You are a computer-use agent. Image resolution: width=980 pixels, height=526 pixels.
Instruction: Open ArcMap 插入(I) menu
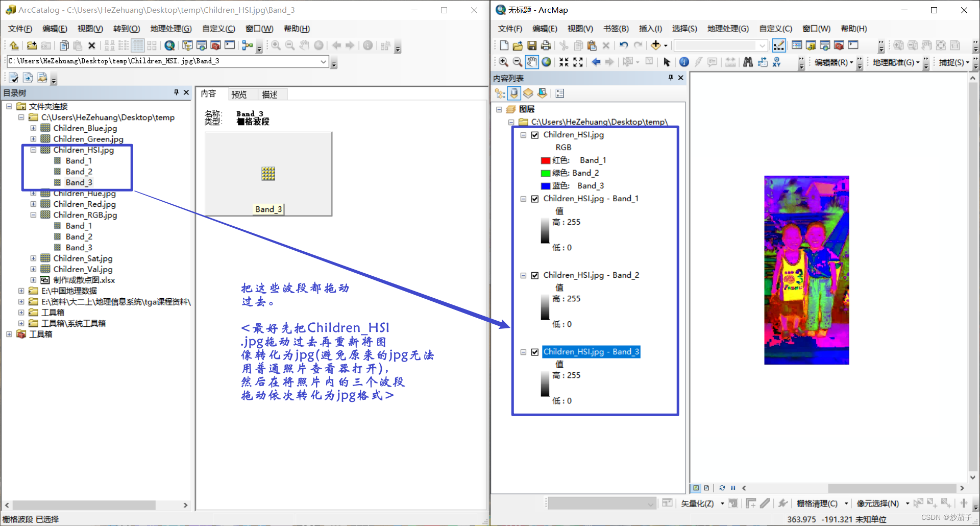point(650,29)
